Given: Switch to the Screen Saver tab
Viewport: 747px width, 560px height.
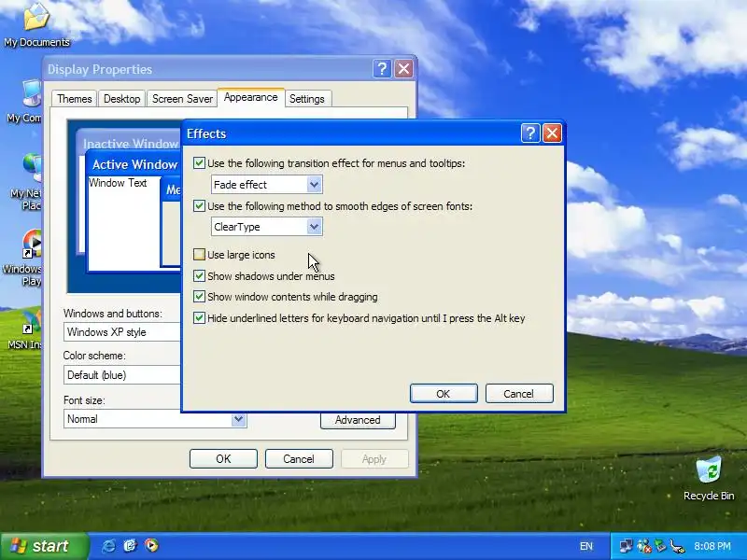Looking at the screenshot, I should tap(182, 99).
